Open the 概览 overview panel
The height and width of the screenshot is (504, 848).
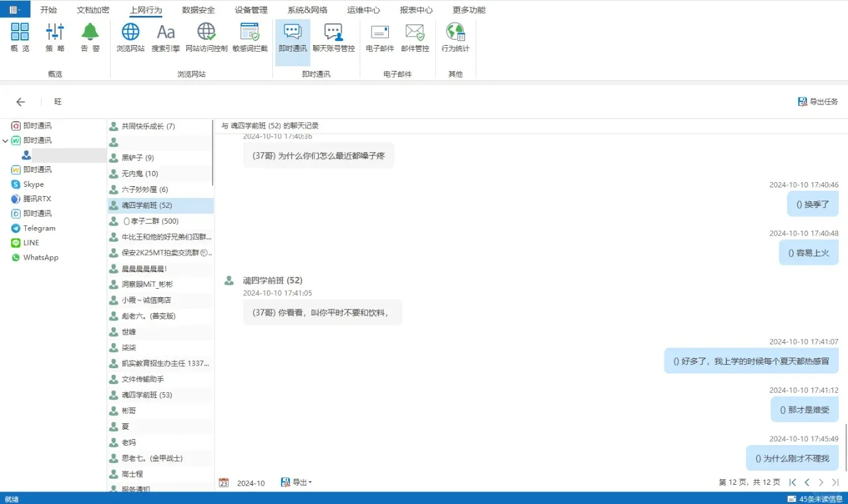(x=20, y=38)
